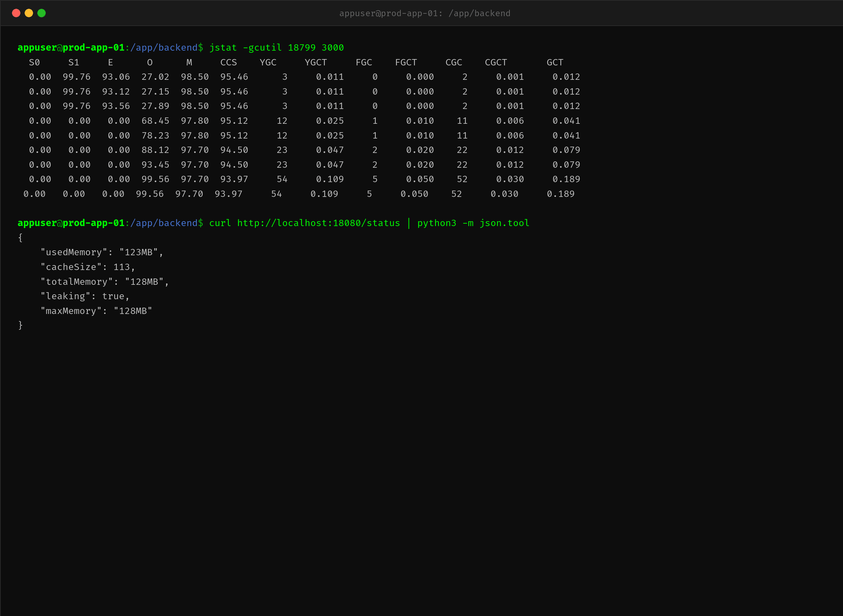Viewport: 843px width, 616px height.
Task: Click the CGCT value 0.006 in the 78.23 row
Action: (x=510, y=135)
